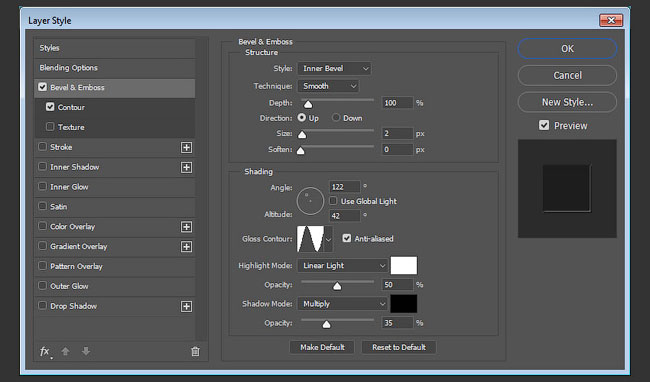Expand the Highlight Mode Linear Light dropdown
Viewport: 650px width, 382px height.
342,266
